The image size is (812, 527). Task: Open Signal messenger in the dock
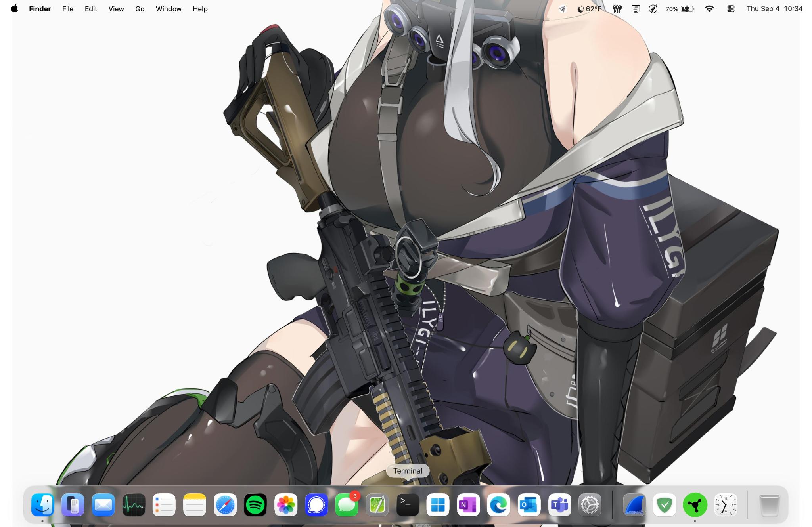[x=316, y=505]
